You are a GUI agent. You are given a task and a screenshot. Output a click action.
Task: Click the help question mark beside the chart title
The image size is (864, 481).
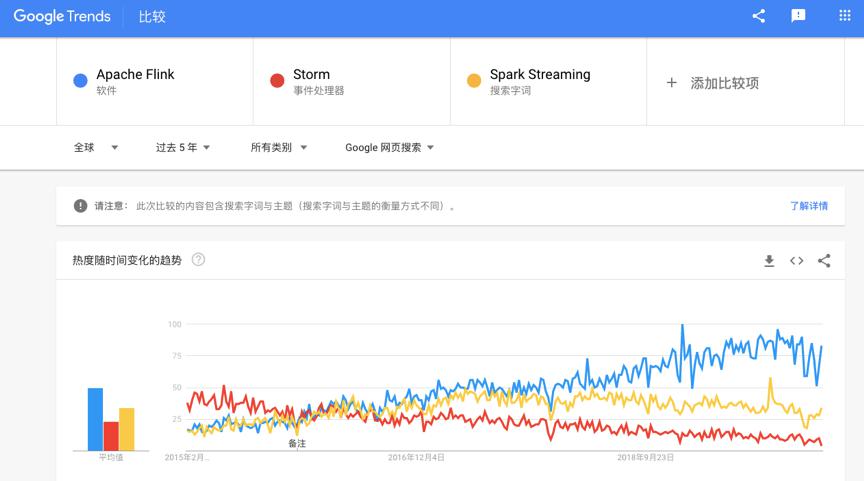pos(198,260)
